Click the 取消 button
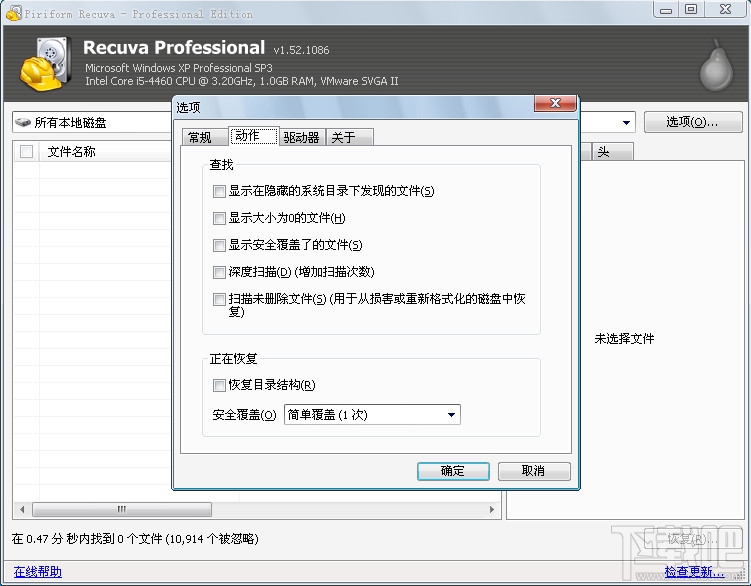Screen dimensions: 751x586 coord(534,471)
